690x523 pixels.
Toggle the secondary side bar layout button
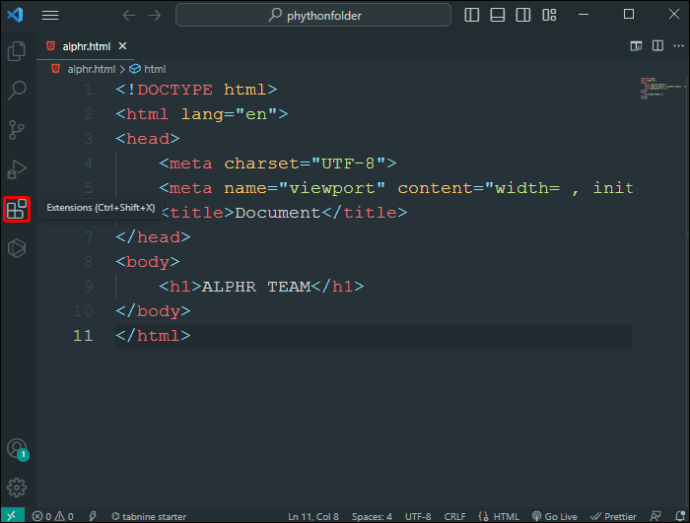[521, 15]
